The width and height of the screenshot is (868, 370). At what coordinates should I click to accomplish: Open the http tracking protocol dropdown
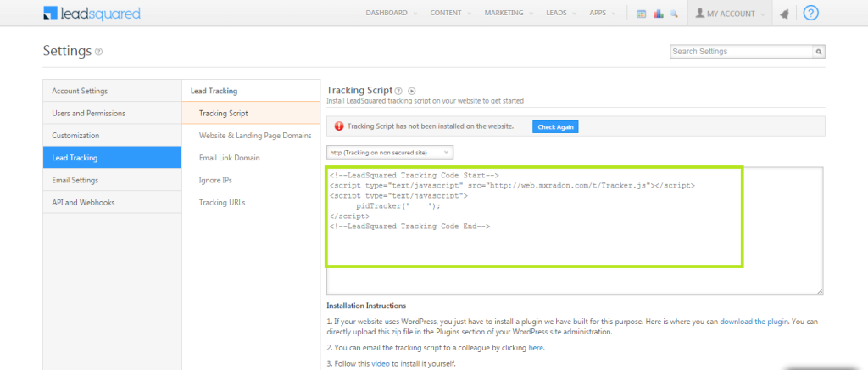(x=390, y=152)
